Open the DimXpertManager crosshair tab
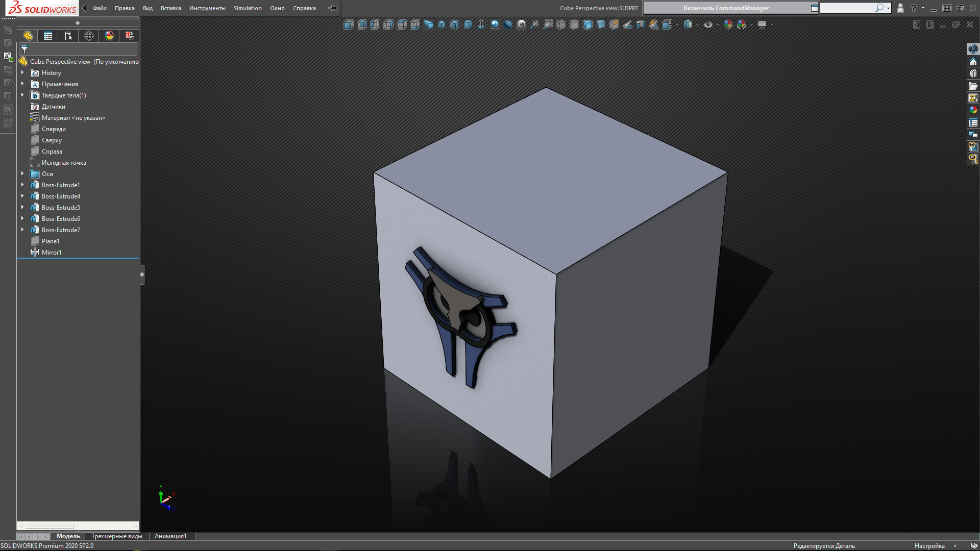Image resolution: width=980 pixels, height=551 pixels. [x=89, y=36]
